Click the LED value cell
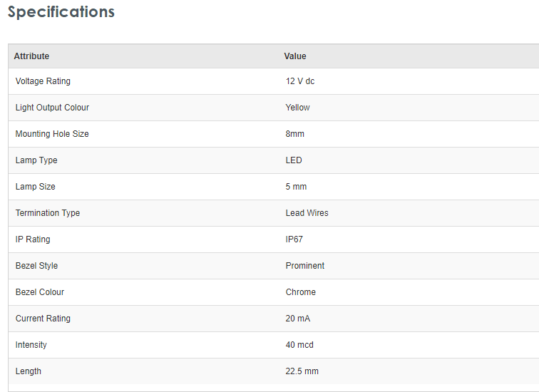The image size is (539, 392). (x=294, y=160)
